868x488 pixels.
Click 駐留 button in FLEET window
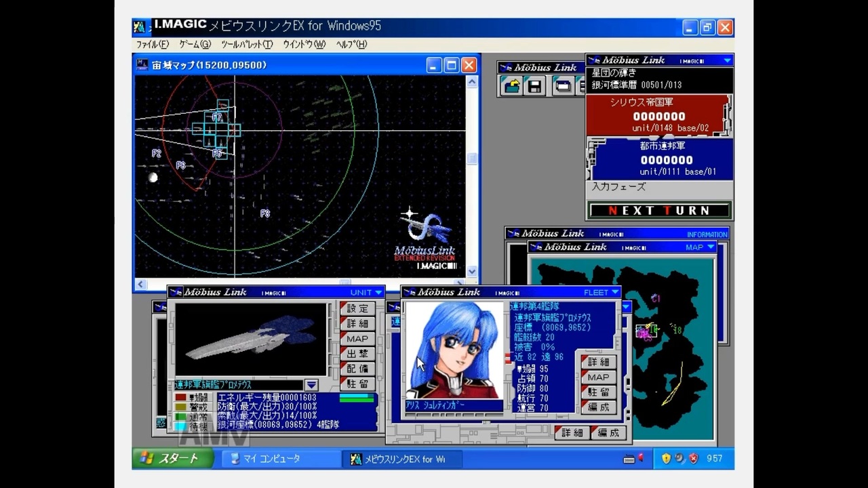[x=599, y=392]
